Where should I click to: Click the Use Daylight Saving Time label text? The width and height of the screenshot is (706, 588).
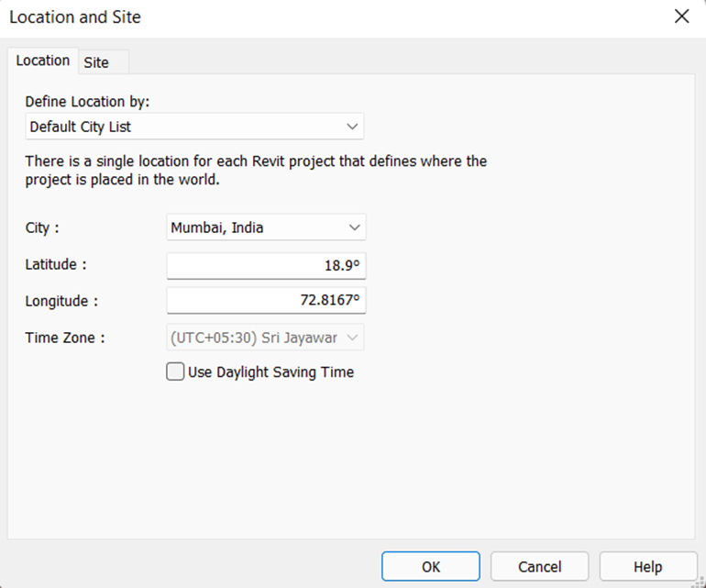click(270, 372)
